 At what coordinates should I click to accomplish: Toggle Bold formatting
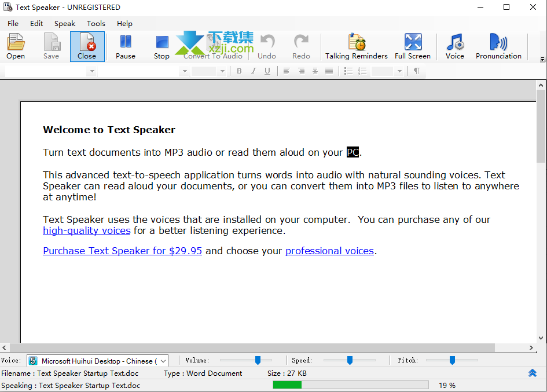click(239, 71)
